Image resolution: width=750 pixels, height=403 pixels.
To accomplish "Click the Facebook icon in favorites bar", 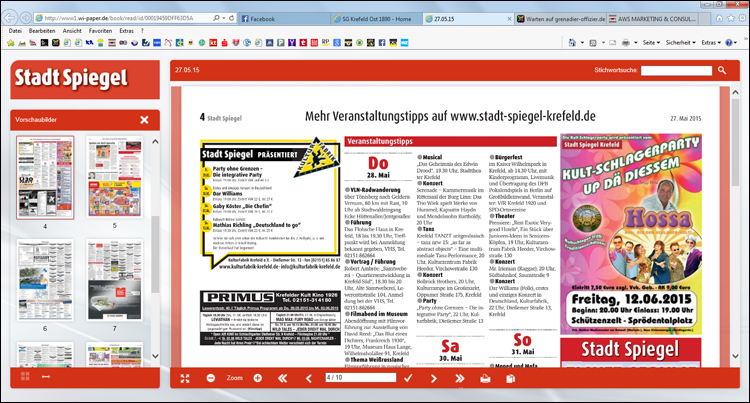I will click(382, 43).
